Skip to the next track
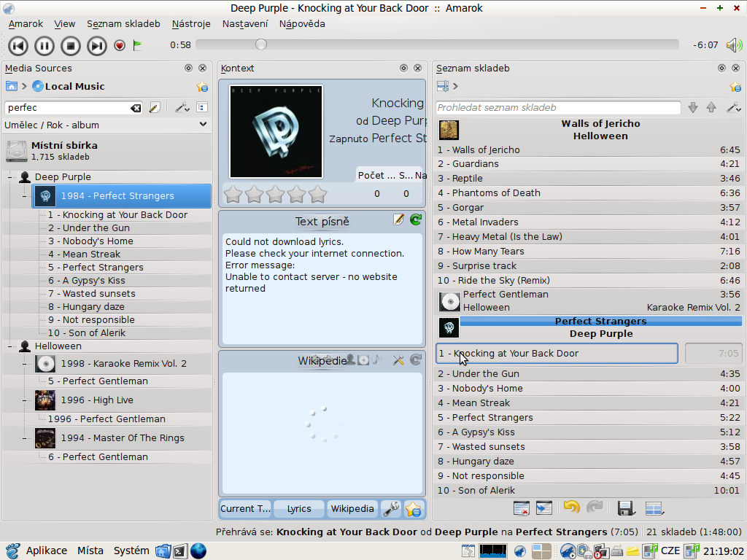 (x=97, y=46)
